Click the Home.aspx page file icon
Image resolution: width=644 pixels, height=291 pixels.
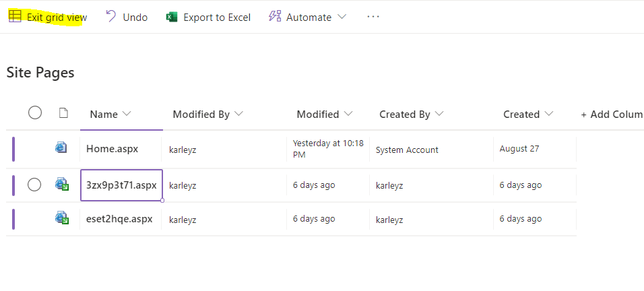61,148
